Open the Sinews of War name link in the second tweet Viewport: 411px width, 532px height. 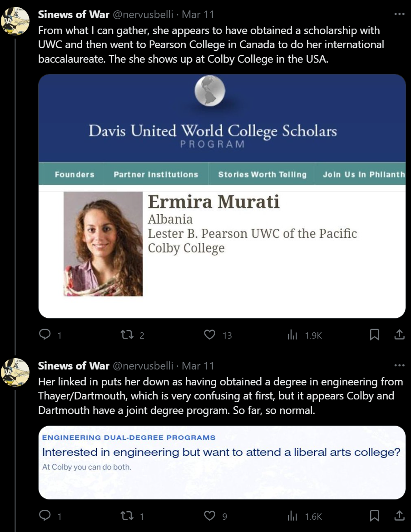coord(74,366)
